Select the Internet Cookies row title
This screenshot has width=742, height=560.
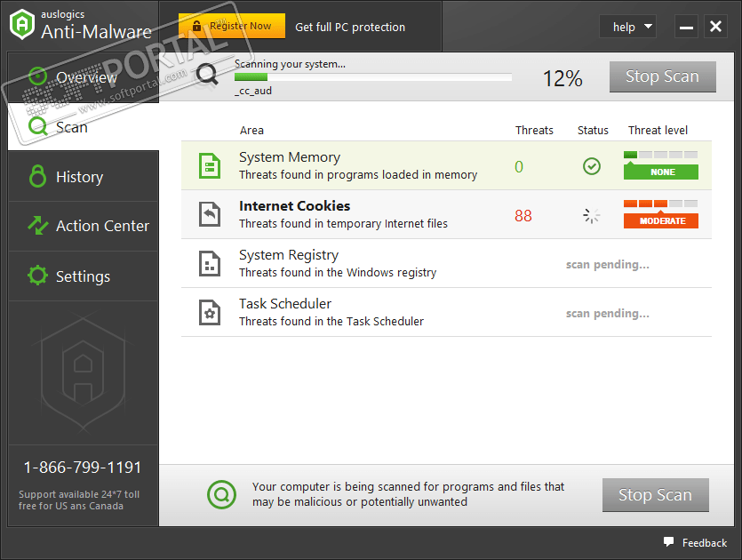click(x=294, y=206)
